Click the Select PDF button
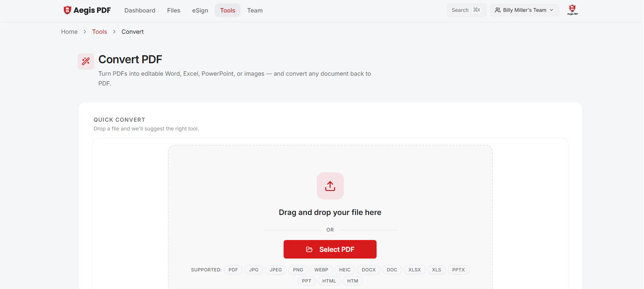 click(x=330, y=249)
